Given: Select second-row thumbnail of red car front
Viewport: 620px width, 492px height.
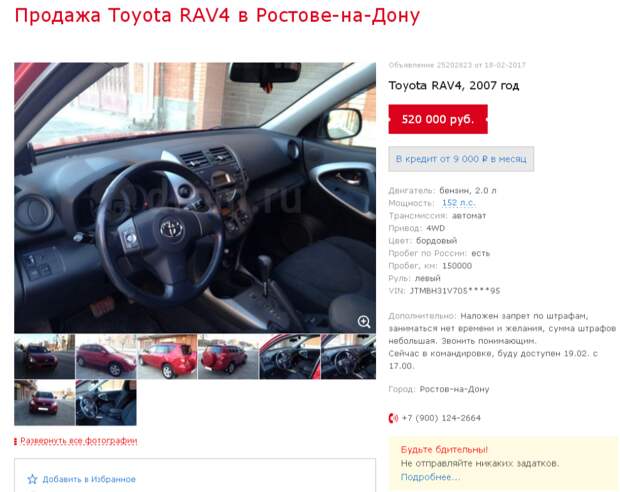Looking at the screenshot, I should point(45,403).
